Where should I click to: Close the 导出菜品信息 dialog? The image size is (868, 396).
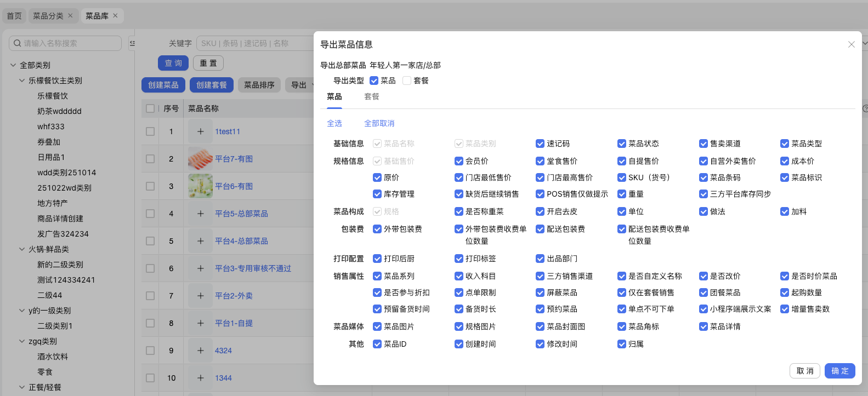[851, 44]
